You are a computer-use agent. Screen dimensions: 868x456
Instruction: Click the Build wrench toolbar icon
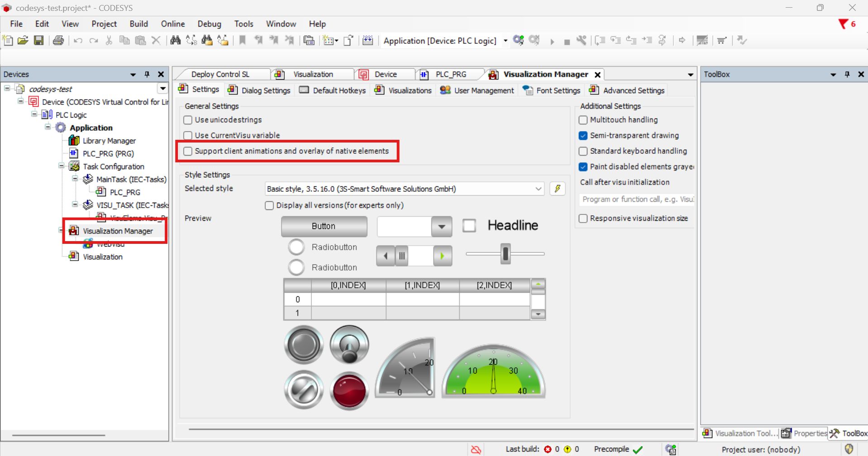coord(582,41)
